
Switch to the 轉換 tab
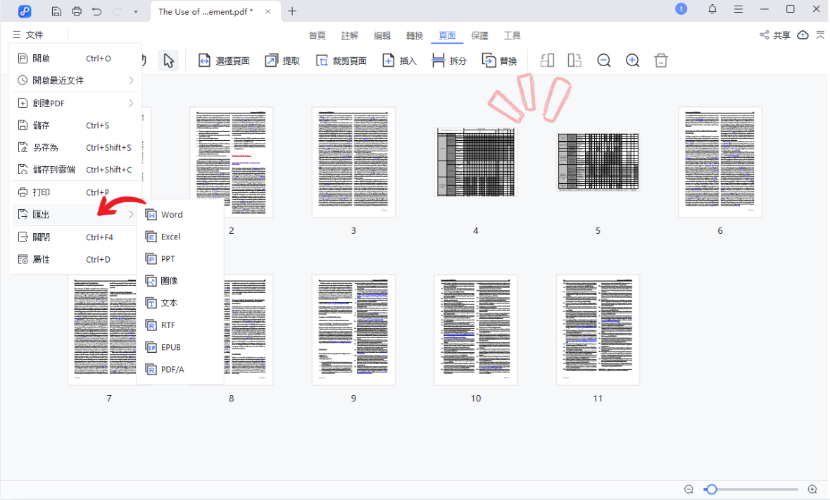coord(414,35)
